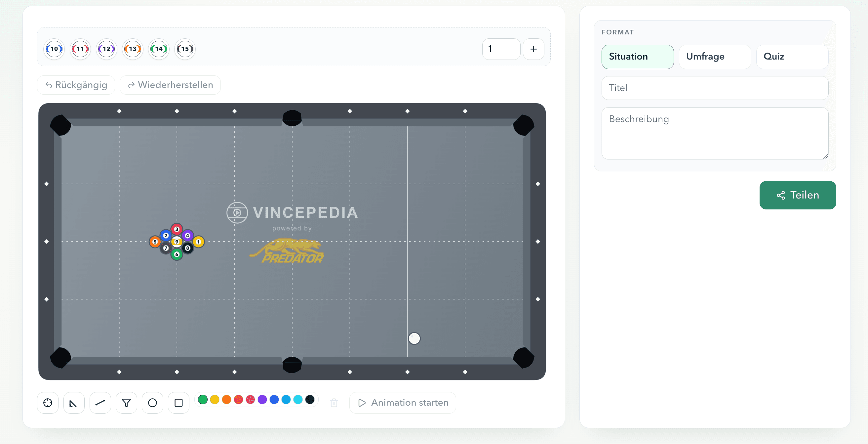Click the Beschreibung text area
Image resolution: width=868 pixels, height=444 pixels.
pyautogui.click(x=715, y=133)
